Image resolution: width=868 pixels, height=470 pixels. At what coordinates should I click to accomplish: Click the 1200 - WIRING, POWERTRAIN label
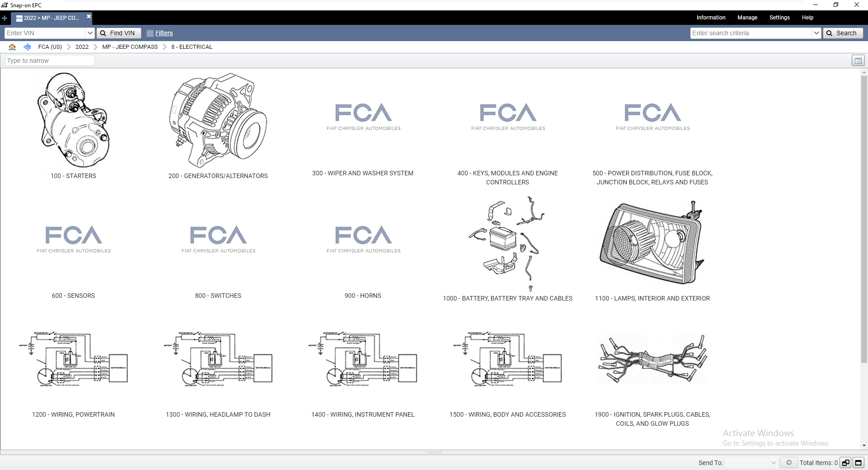coord(73,414)
